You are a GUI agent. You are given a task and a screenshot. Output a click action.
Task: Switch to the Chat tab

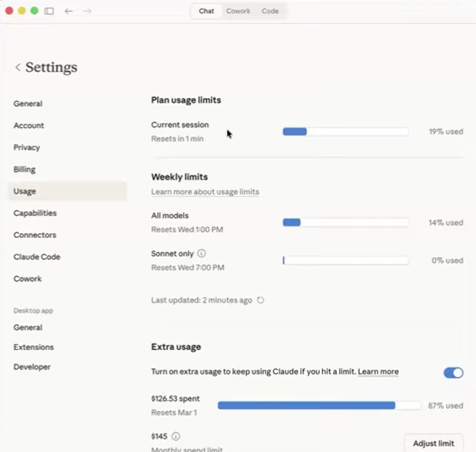tap(207, 11)
